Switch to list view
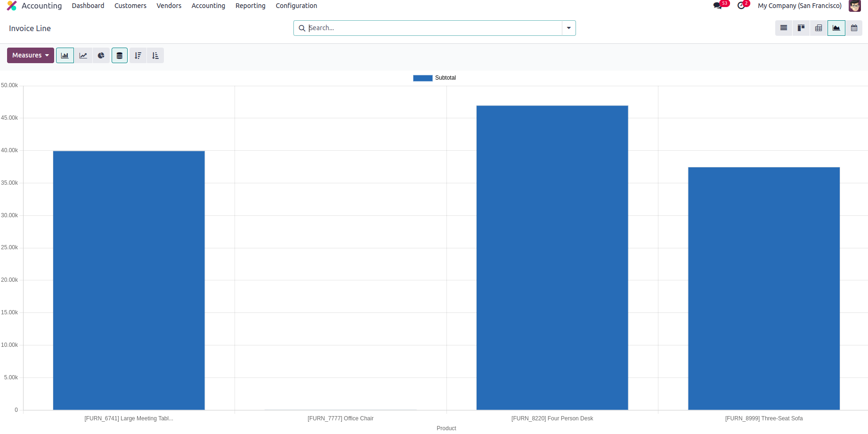The height and width of the screenshot is (434, 868). 784,28
